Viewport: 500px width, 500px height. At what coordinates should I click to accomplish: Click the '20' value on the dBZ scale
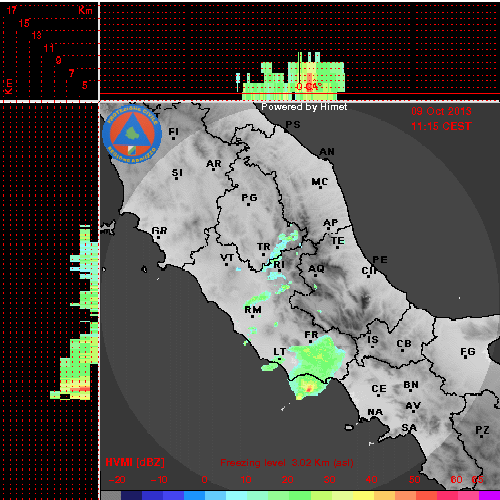click(x=287, y=480)
